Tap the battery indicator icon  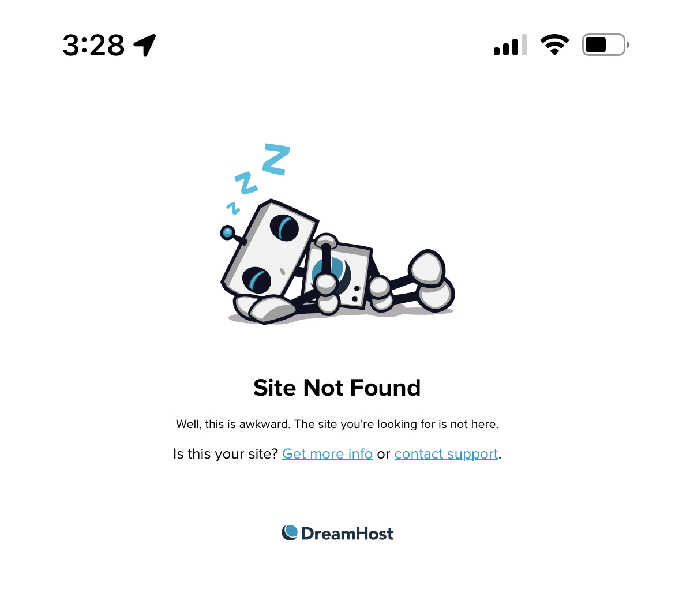click(606, 45)
